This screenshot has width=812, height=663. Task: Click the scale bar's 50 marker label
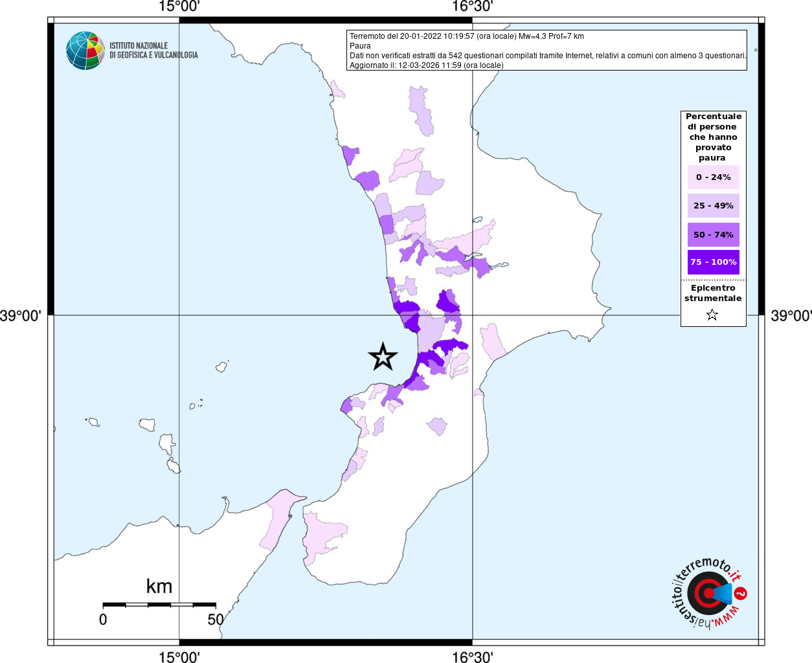215,620
